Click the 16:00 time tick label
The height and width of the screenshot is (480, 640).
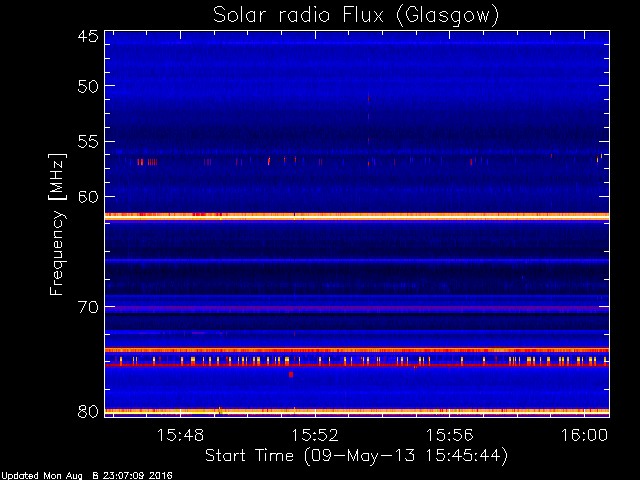[584, 435]
